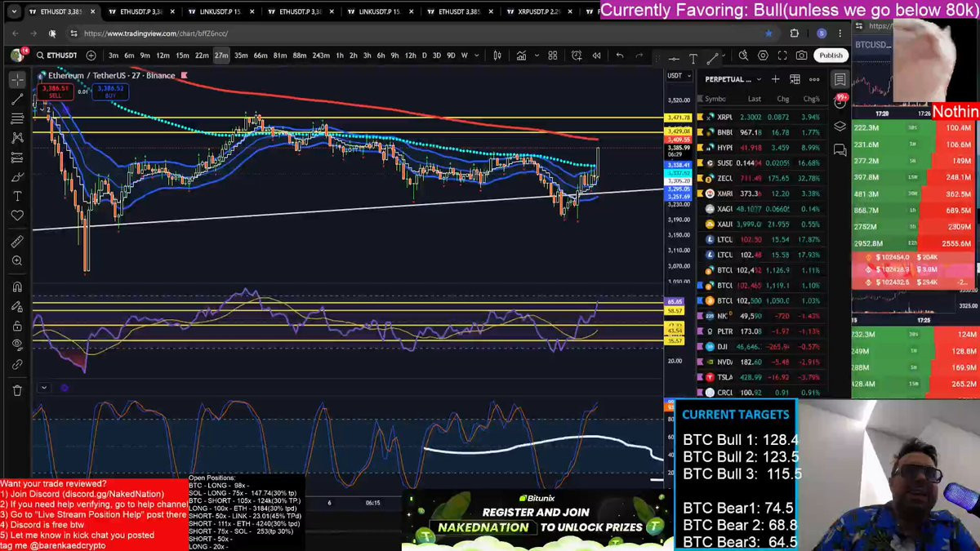The height and width of the screenshot is (551, 980).
Task: Collapse the lower indicator pane chevron
Action: coord(43,388)
